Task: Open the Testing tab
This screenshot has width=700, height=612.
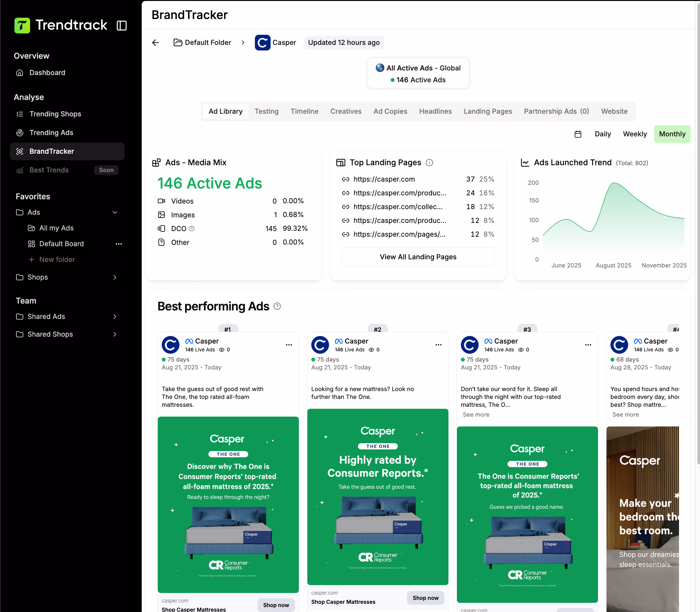Action: (267, 111)
